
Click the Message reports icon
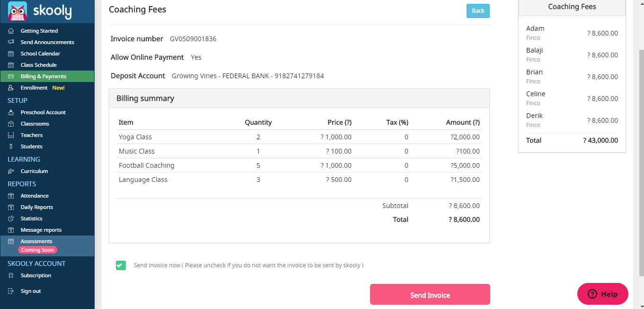pos(11,230)
